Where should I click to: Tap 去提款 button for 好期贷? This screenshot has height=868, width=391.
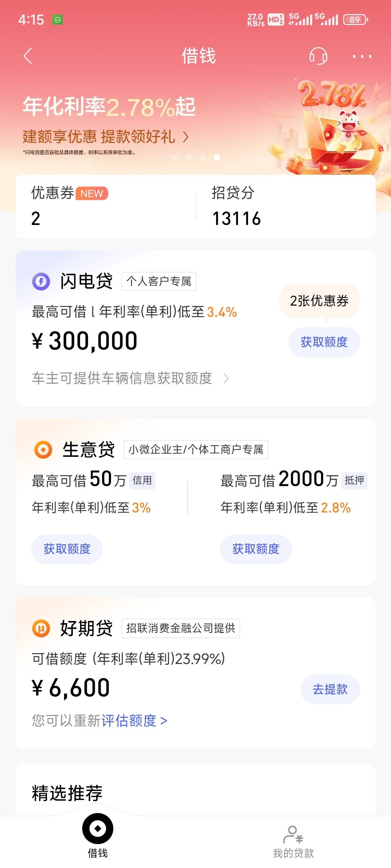pos(330,689)
